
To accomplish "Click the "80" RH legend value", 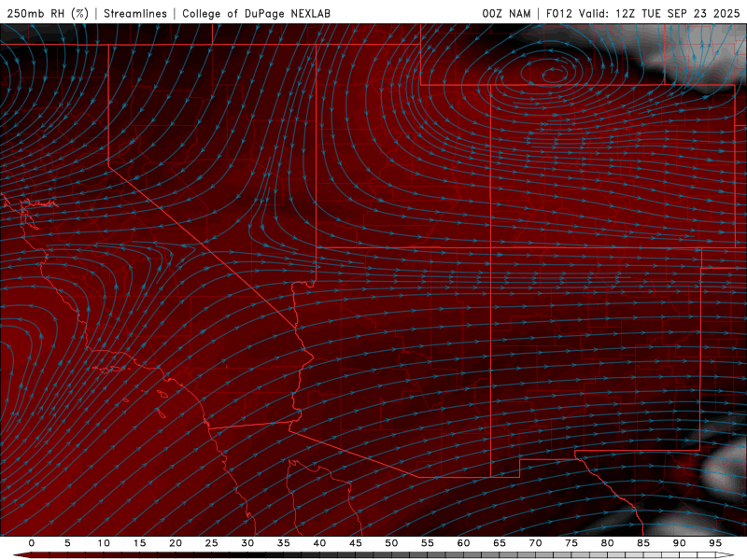I will (607, 543).
